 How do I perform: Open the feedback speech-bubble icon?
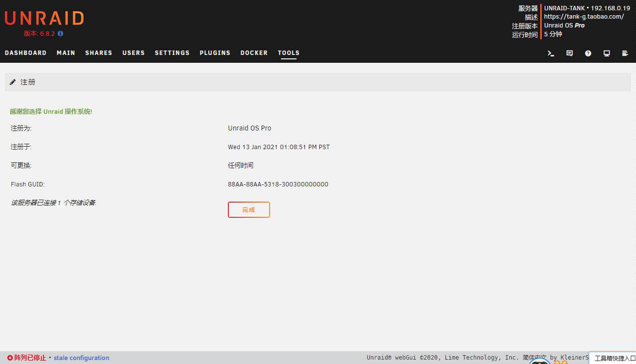(x=570, y=53)
